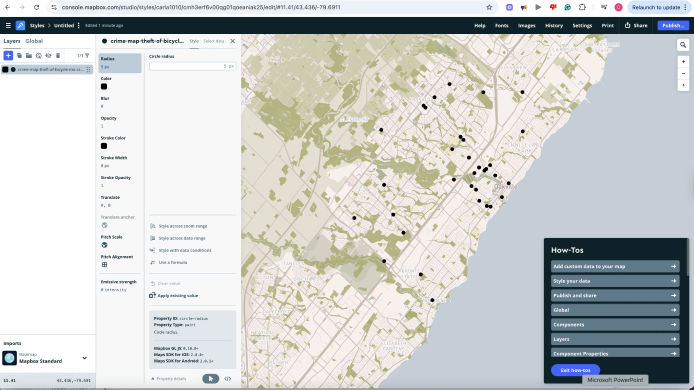Viewport: 694px width, 390px height.
Task: Click the Pitch Alignment grid icon
Action: point(104,265)
